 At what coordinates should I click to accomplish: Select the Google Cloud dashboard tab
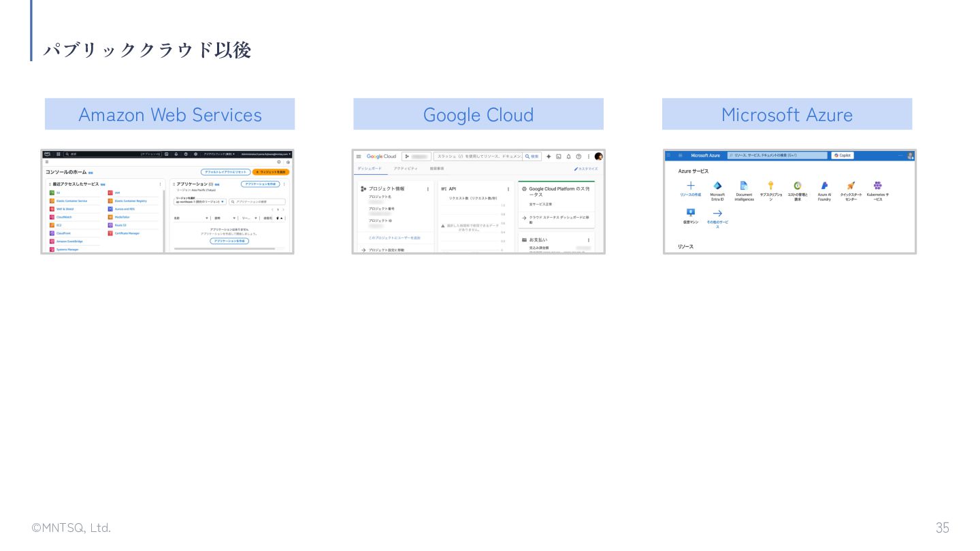tap(370, 169)
